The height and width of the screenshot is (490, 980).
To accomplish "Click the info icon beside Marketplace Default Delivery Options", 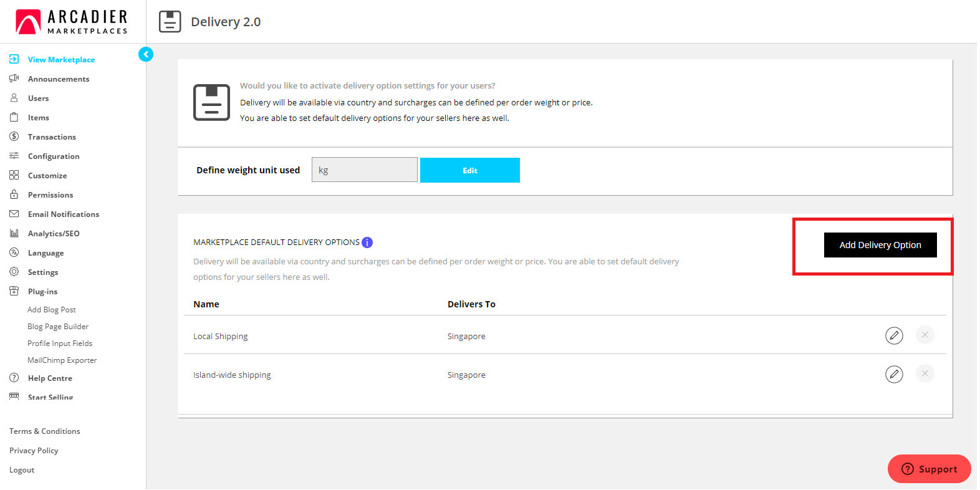I will coord(367,243).
